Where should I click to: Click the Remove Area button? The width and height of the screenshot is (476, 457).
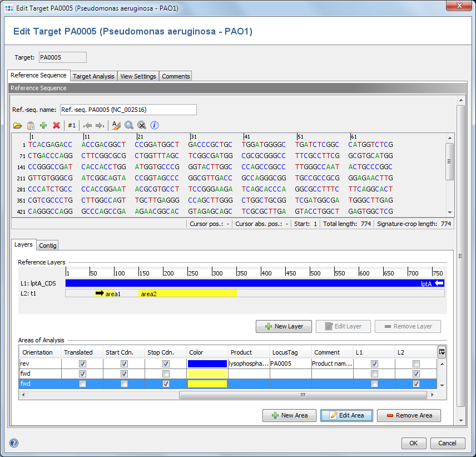coord(409,415)
